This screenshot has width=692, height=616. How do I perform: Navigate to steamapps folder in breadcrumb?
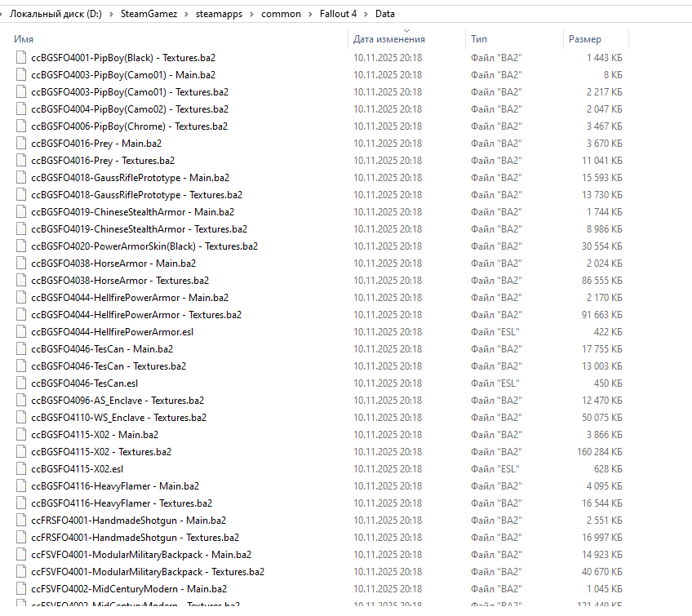[219, 14]
